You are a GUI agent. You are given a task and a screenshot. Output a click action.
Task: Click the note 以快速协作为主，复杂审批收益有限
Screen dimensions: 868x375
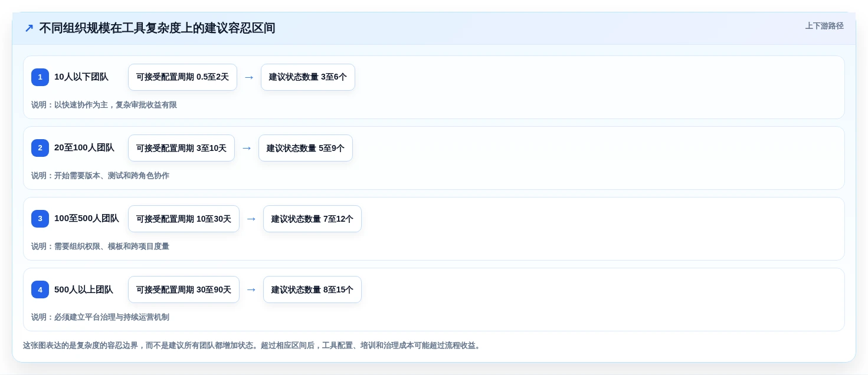tap(116, 105)
